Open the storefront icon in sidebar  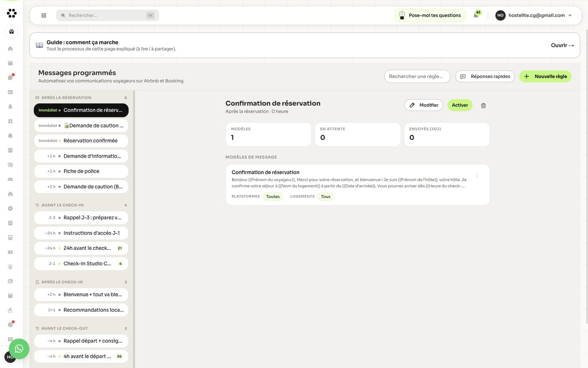pos(11,150)
